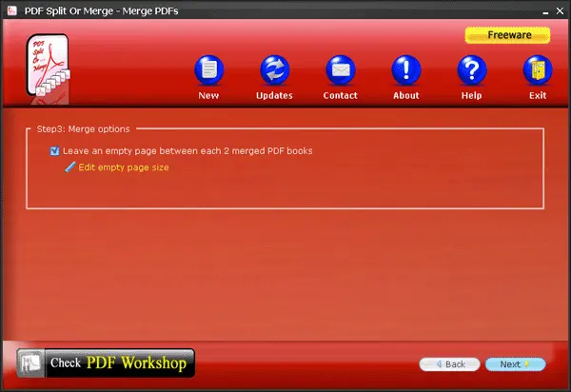Close the PDF Split Or Merge window
The width and height of the screenshot is (571, 392).
(561, 11)
